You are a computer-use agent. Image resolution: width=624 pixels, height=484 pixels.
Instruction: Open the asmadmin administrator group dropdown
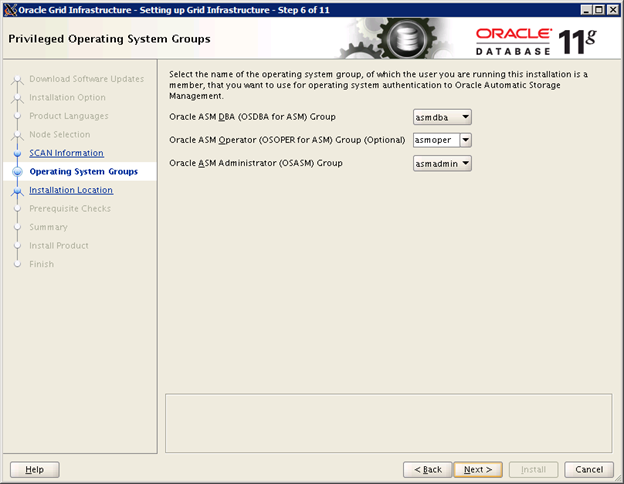pyautogui.click(x=442, y=164)
